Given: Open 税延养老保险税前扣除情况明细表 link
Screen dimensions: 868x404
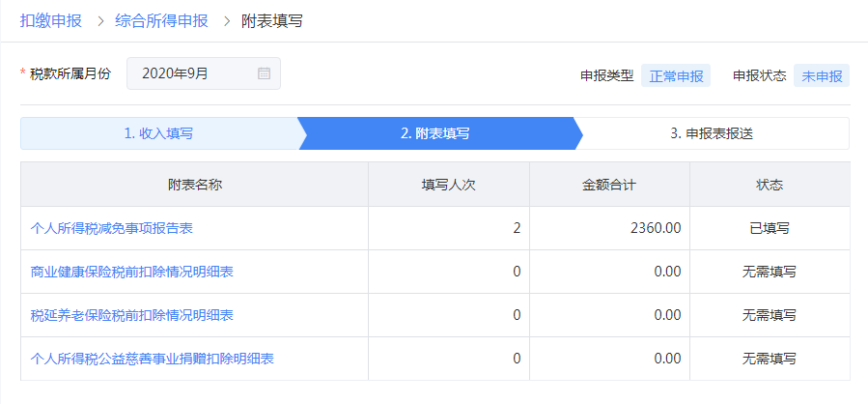Looking at the screenshot, I should 132,315.
